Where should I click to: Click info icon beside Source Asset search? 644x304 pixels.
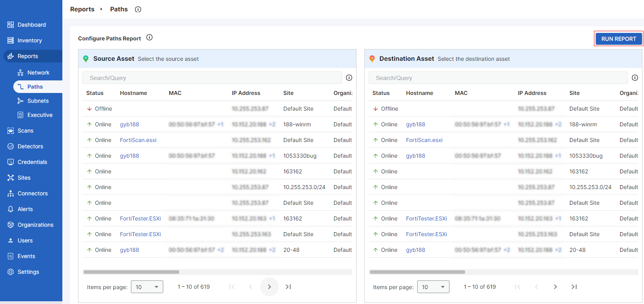[349, 78]
